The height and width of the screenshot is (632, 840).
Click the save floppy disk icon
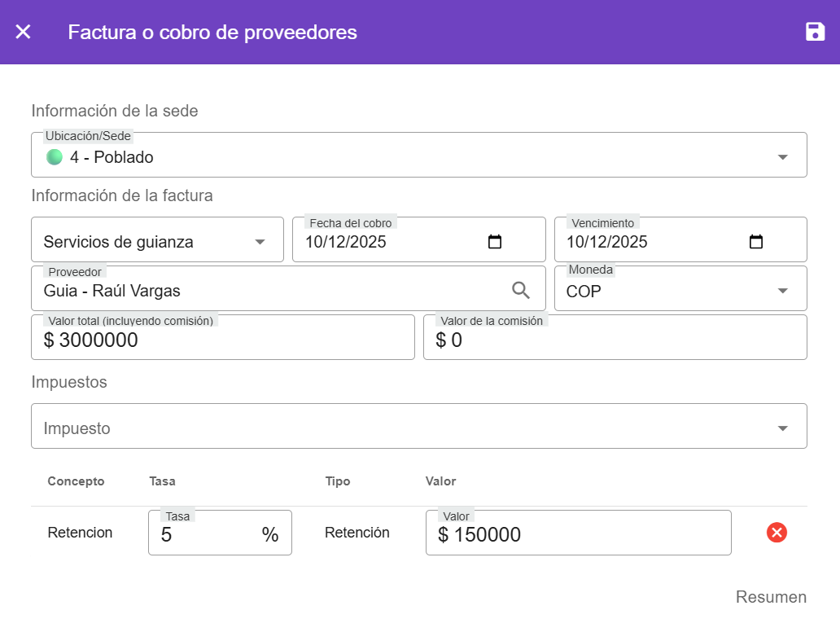[815, 32]
